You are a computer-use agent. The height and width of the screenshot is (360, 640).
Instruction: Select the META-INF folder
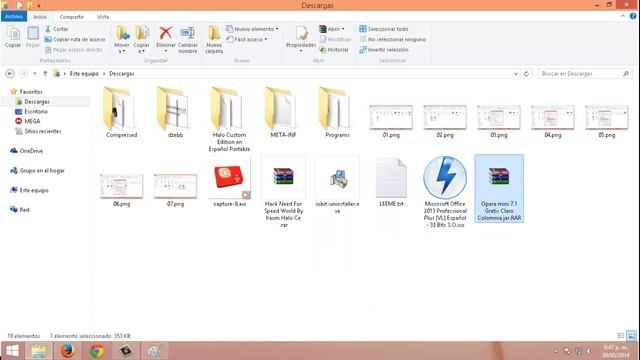coord(283,112)
